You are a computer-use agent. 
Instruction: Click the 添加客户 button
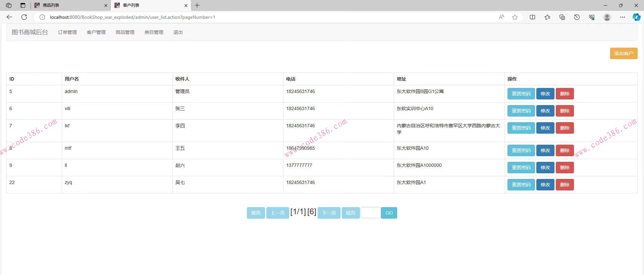[624, 53]
